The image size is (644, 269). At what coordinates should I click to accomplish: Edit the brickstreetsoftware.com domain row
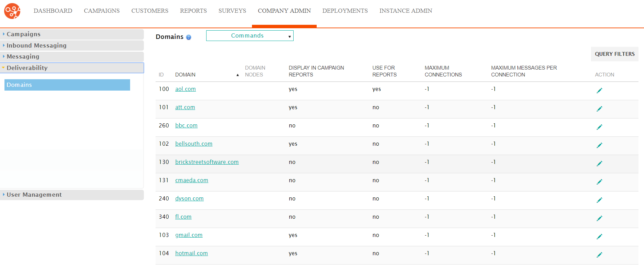[599, 164]
